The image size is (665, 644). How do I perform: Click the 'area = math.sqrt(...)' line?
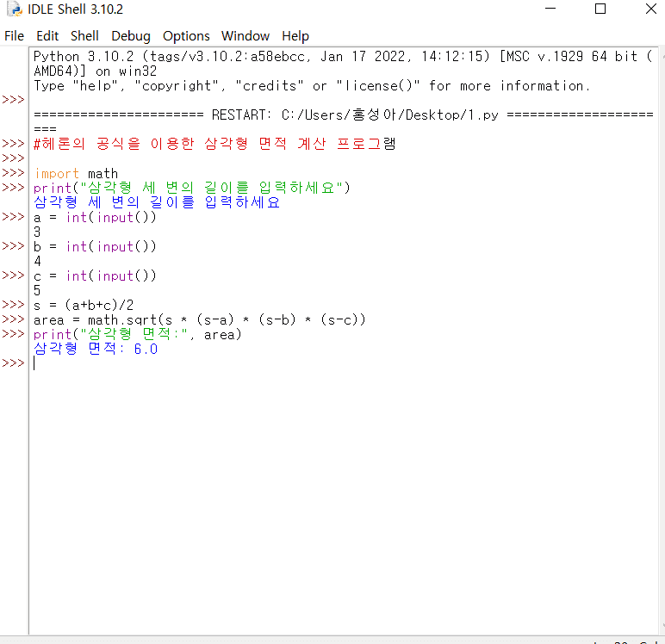pos(199,319)
